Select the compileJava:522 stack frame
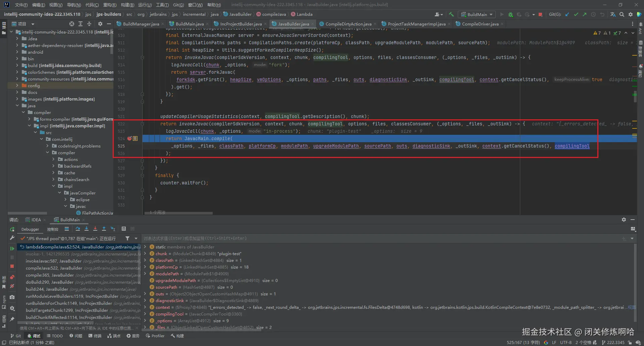Screen dimensions: 644x346 click(54, 268)
